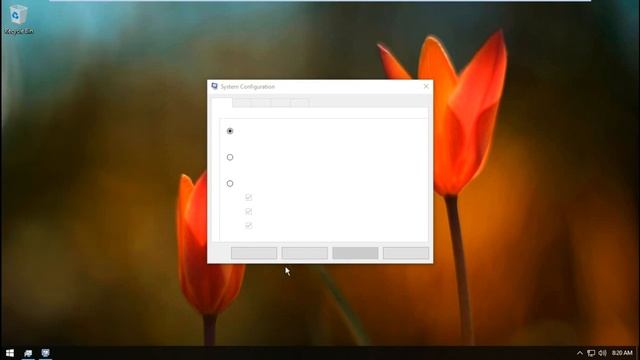The image size is (640, 360).
Task: Toggle the middle greyed checkbox in System Configuration
Action: point(249,211)
